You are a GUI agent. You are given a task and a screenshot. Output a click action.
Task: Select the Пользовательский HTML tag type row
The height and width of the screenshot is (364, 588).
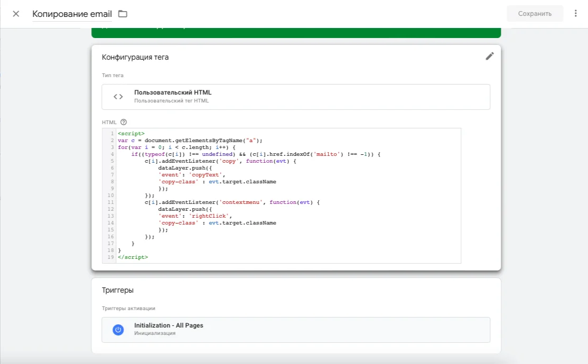(x=296, y=97)
